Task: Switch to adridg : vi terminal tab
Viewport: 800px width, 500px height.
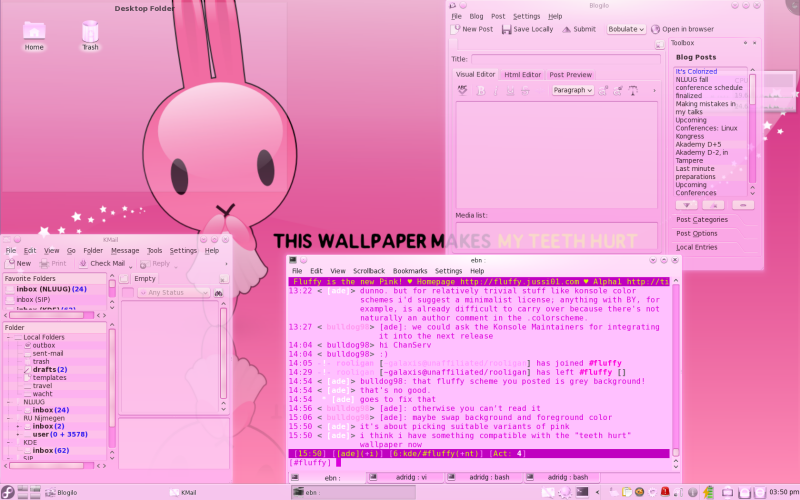Action: 406,478
